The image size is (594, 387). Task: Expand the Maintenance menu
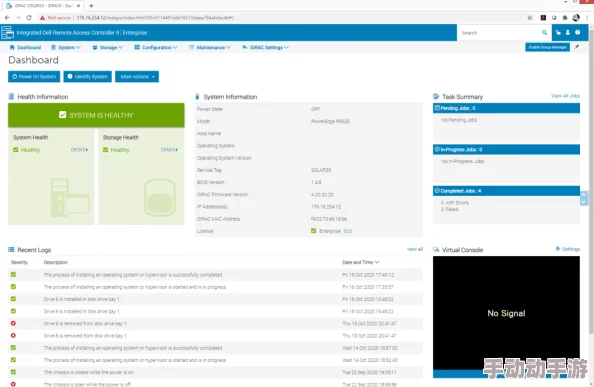pos(210,47)
